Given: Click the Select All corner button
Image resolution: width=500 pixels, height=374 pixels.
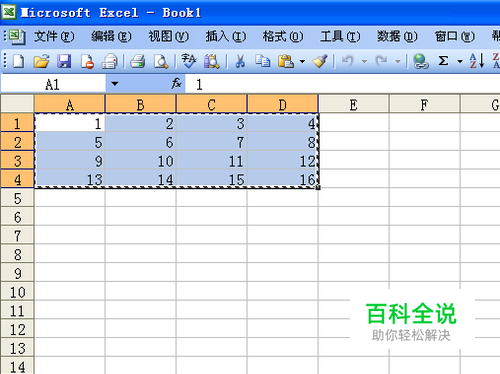Looking at the screenshot, I should point(17,104).
